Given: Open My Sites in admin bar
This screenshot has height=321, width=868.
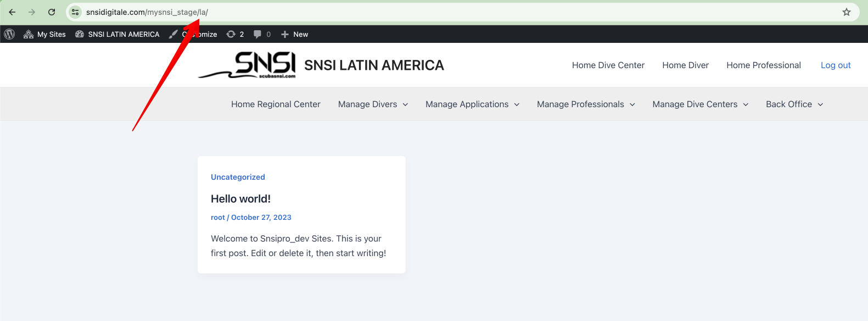Looking at the screenshot, I should pyautogui.click(x=44, y=34).
